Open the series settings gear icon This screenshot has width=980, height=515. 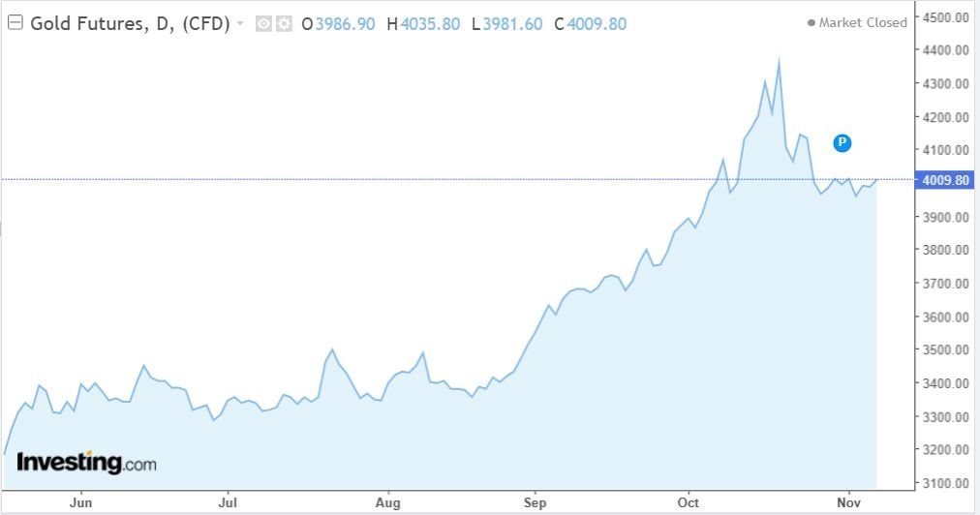283,23
